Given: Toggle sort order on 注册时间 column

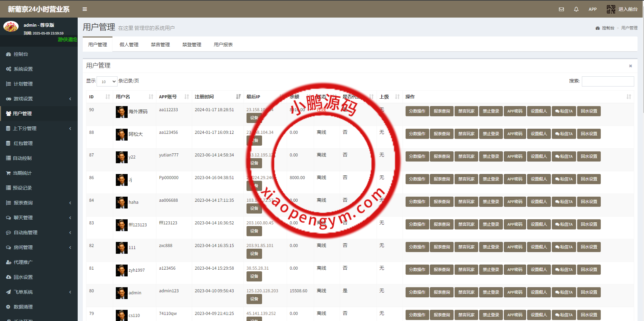Looking at the screenshot, I should [x=238, y=97].
